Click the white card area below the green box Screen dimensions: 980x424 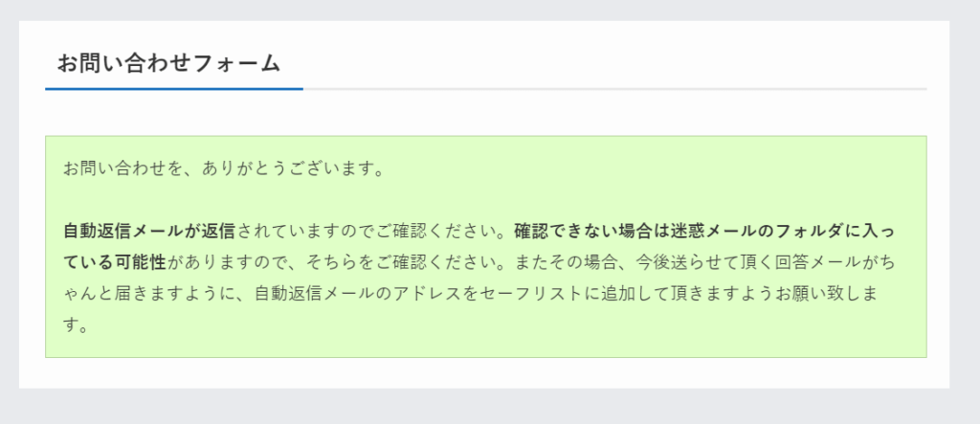[x=484, y=372]
